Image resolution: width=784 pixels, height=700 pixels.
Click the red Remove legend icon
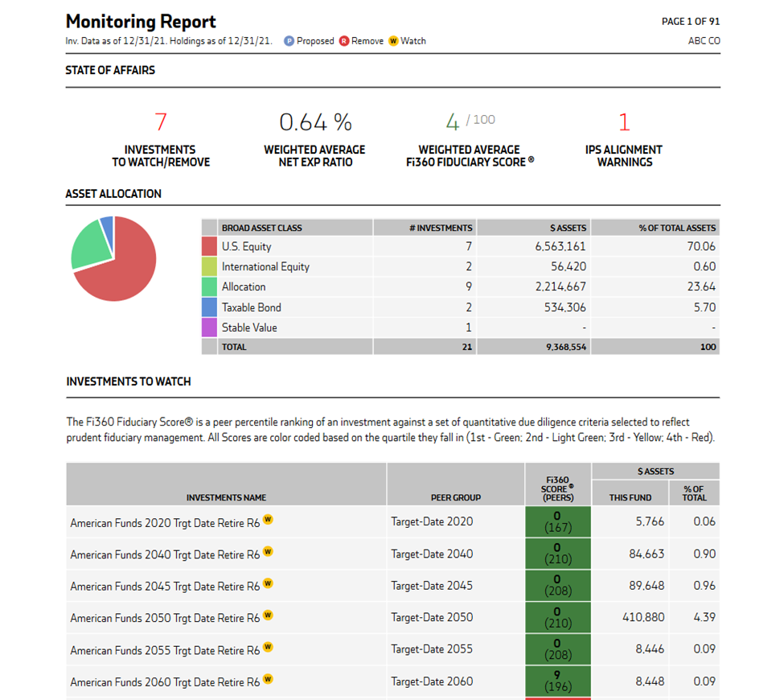[344, 41]
